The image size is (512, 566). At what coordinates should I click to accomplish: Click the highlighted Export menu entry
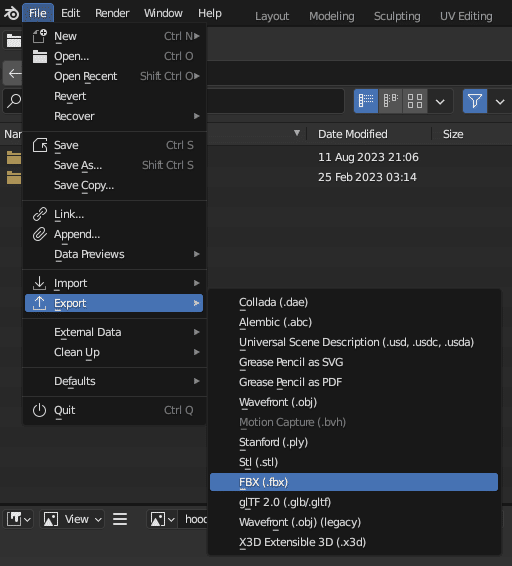114,303
